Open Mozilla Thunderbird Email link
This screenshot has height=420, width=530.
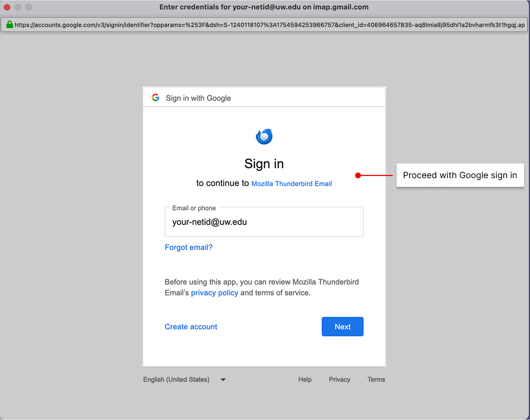point(291,184)
